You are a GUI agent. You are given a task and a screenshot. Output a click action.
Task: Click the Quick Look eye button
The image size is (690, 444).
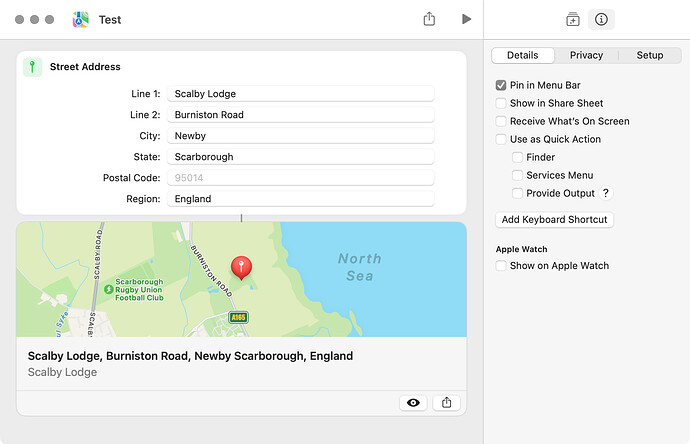tap(413, 403)
